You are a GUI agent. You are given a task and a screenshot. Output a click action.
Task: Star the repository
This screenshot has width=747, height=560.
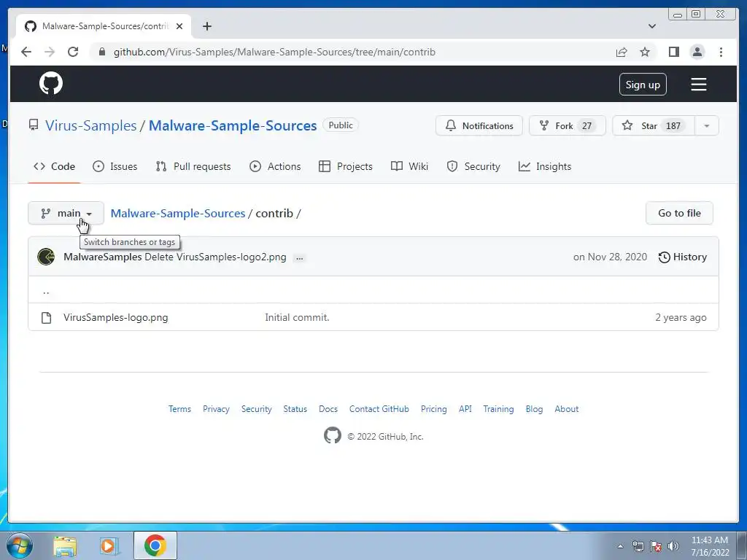coord(654,125)
